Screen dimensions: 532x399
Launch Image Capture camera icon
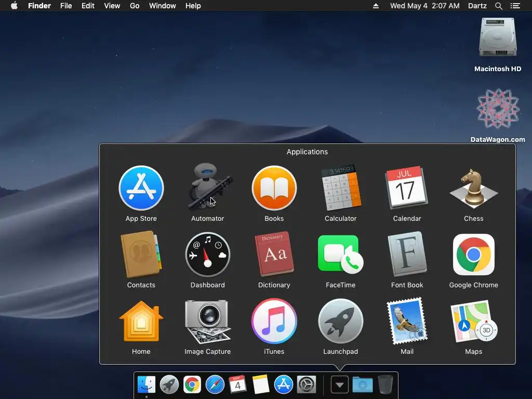tap(208, 322)
